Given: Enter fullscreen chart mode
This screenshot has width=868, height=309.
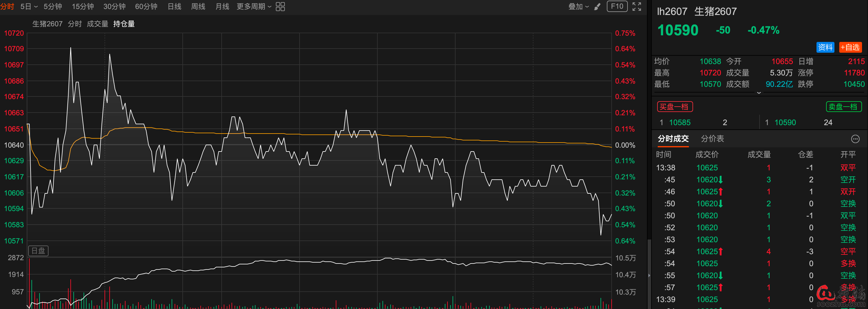Looking at the screenshot, I should click(x=636, y=7).
